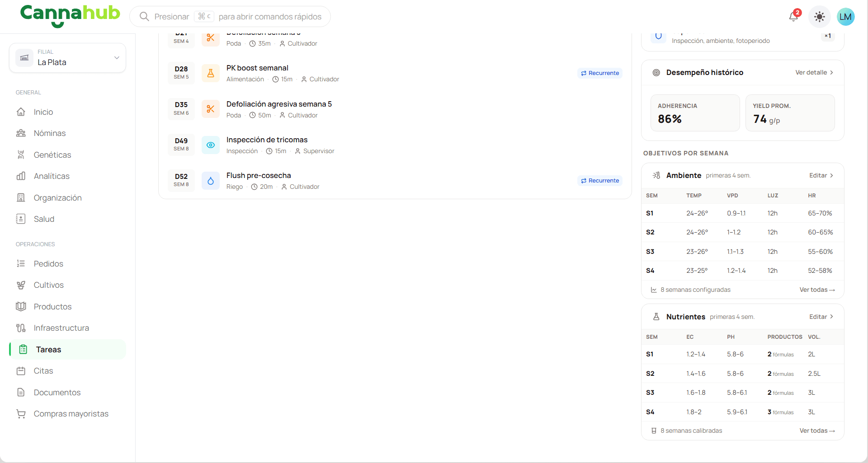Image resolution: width=868 pixels, height=463 pixels.
Task: Click the Productos icon
Action: coord(21,307)
